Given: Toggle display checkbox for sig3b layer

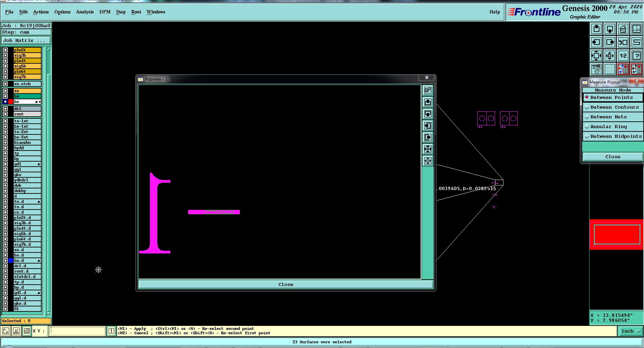Looking at the screenshot, I should click(x=5, y=55).
